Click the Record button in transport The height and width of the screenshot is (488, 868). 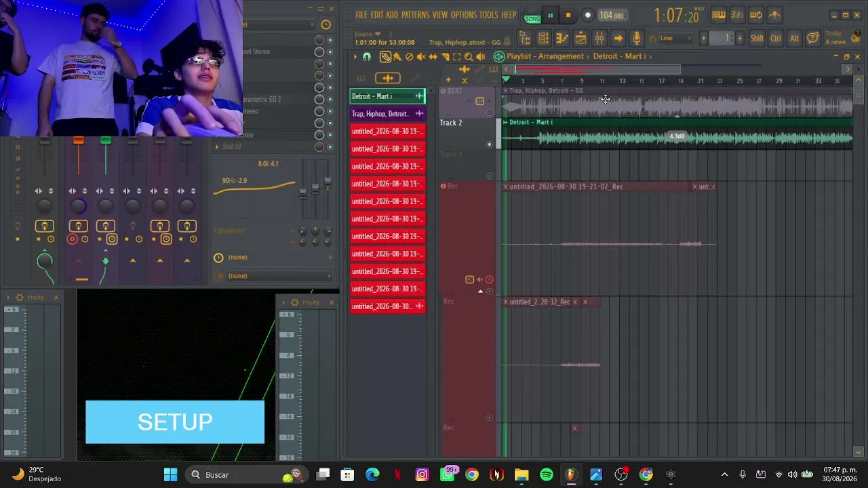[588, 15]
